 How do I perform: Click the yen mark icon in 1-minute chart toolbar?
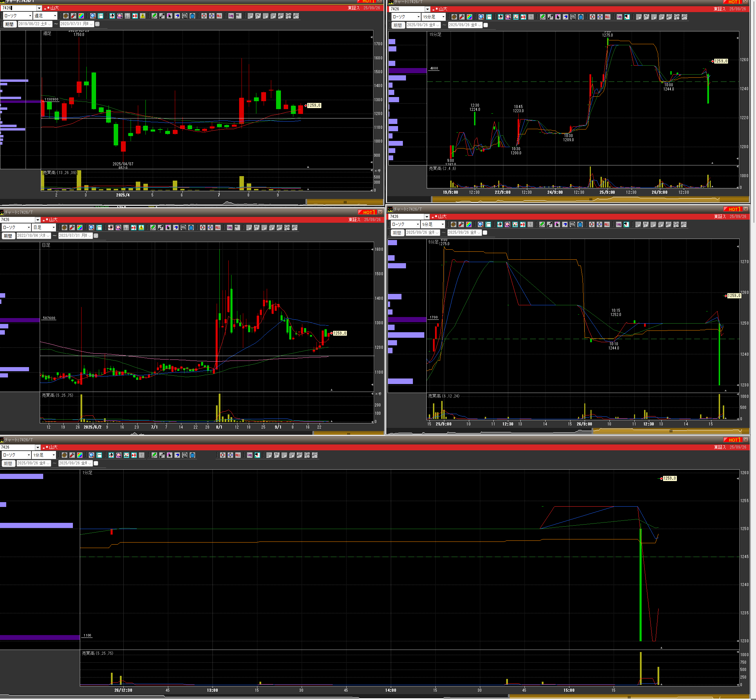(x=134, y=455)
